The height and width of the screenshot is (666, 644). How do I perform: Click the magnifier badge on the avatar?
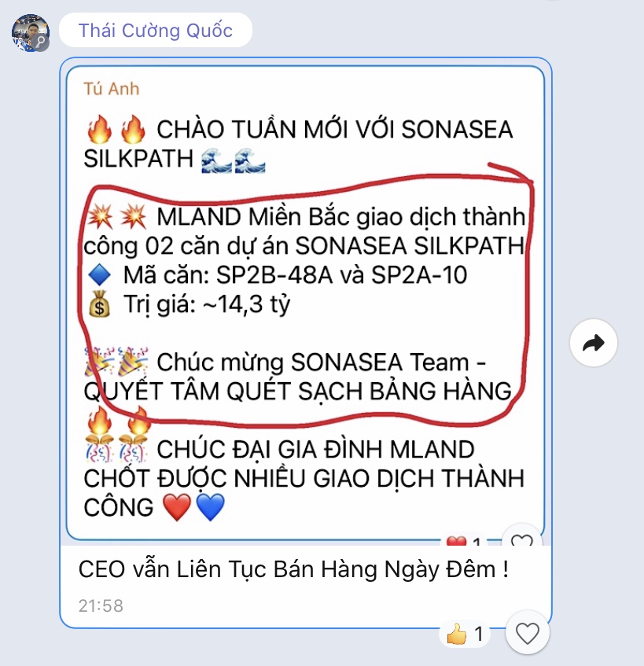click(x=41, y=42)
